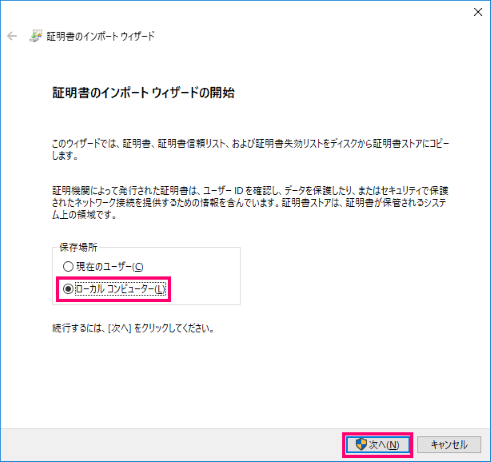The height and width of the screenshot is (462, 491).
Task: Select the ローカル コンピューター radio circle
Action: [68, 289]
